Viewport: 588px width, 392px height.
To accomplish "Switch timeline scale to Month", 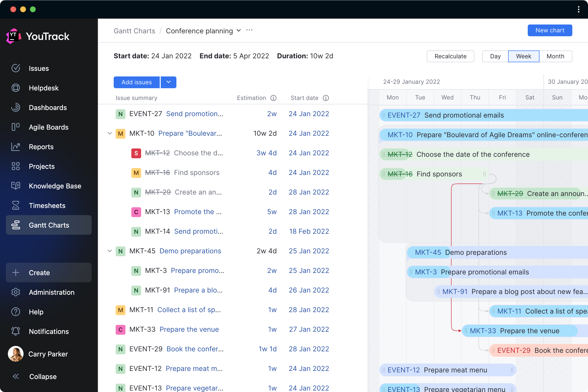I will pyautogui.click(x=555, y=56).
